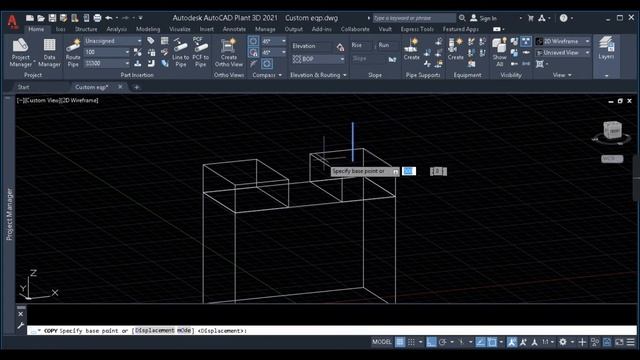The height and width of the screenshot is (360, 640).
Task: Click the Displacement option in command line
Action: pyautogui.click(x=155, y=331)
